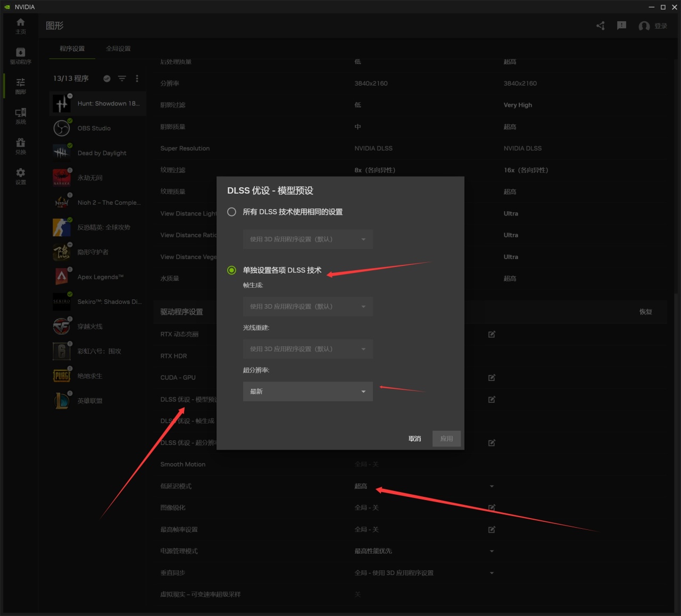Select the 图形 graphics sidebar icon
This screenshot has width=681, height=616.
pyautogui.click(x=20, y=86)
